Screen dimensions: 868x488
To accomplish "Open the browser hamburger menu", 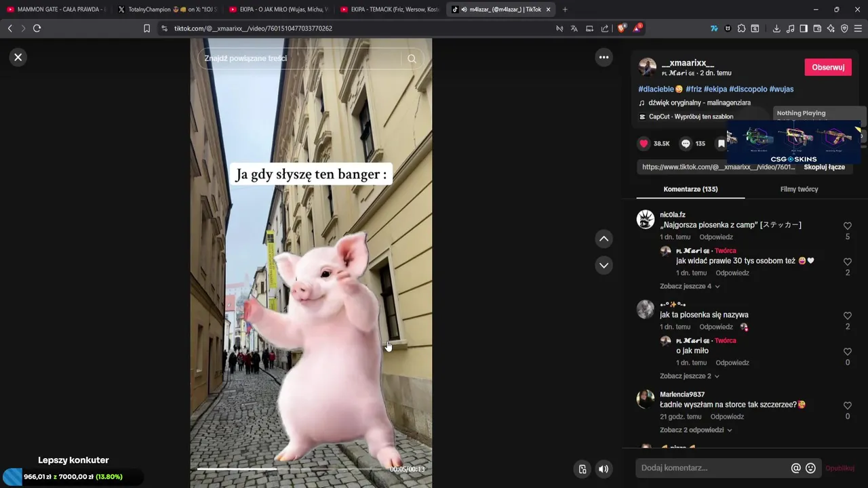I will point(859,28).
